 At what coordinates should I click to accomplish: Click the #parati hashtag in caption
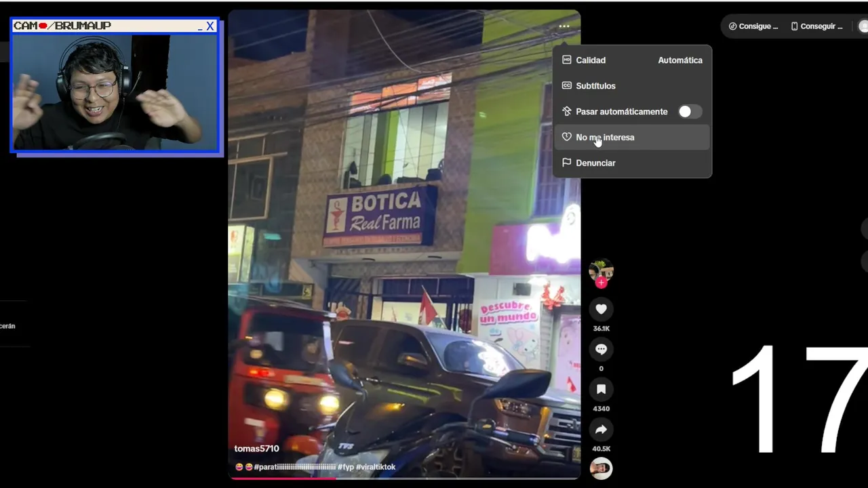click(x=295, y=467)
